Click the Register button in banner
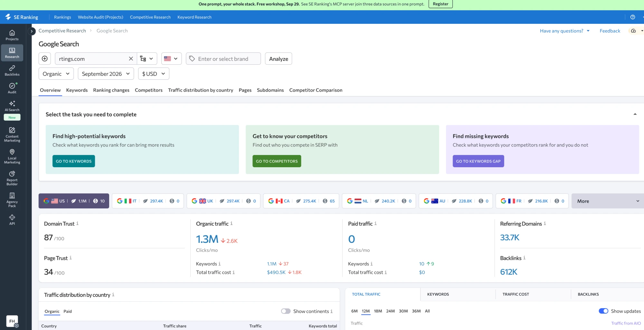 pos(440,4)
